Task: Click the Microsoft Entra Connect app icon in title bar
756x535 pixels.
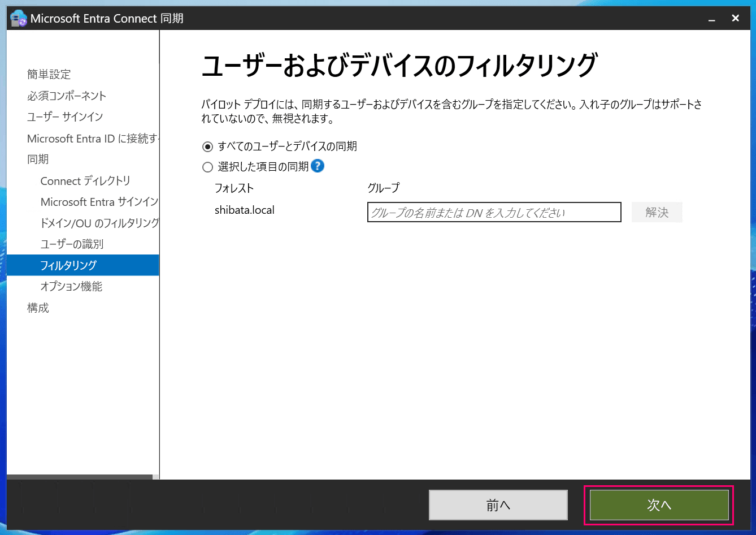Action: (x=19, y=19)
